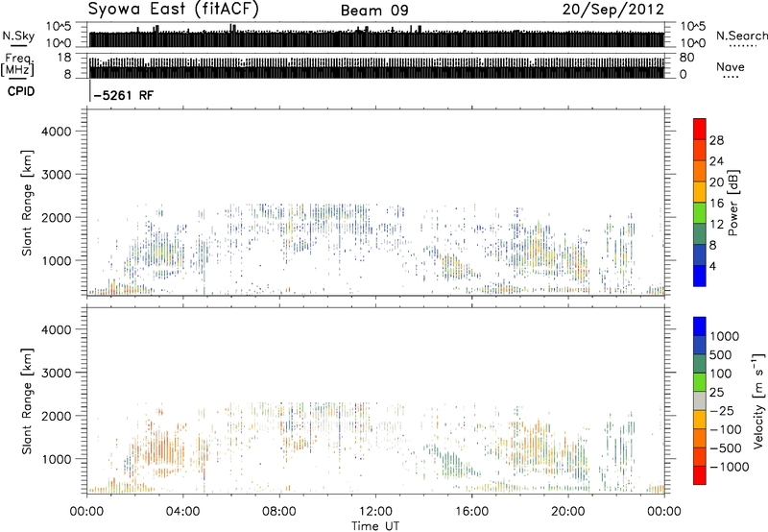Select the Freq. [MHz] axis label
This screenshot has height=532, width=768.
[17, 65]
